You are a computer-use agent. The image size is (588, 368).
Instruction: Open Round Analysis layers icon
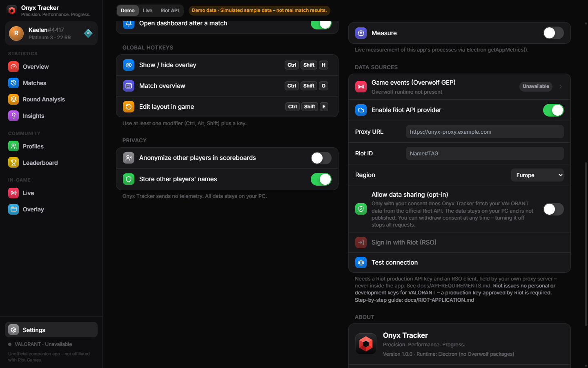point(13,99)
